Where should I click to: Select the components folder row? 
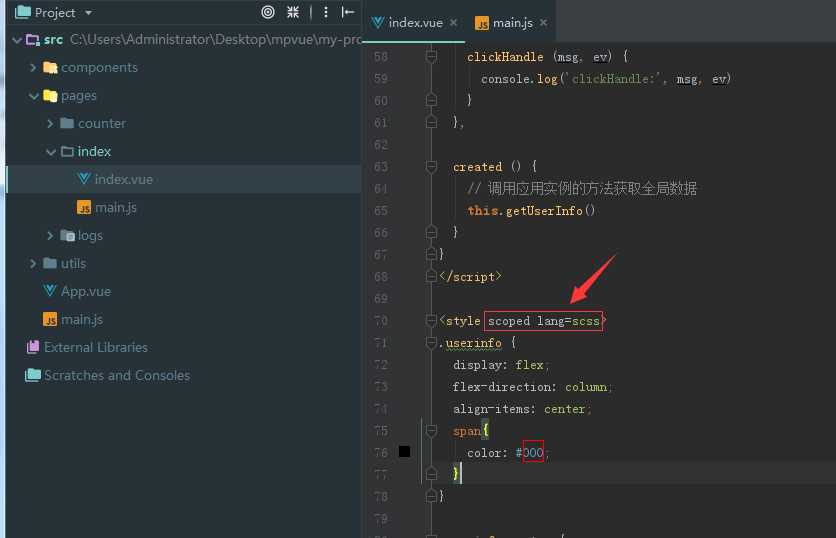coord(184,68)
